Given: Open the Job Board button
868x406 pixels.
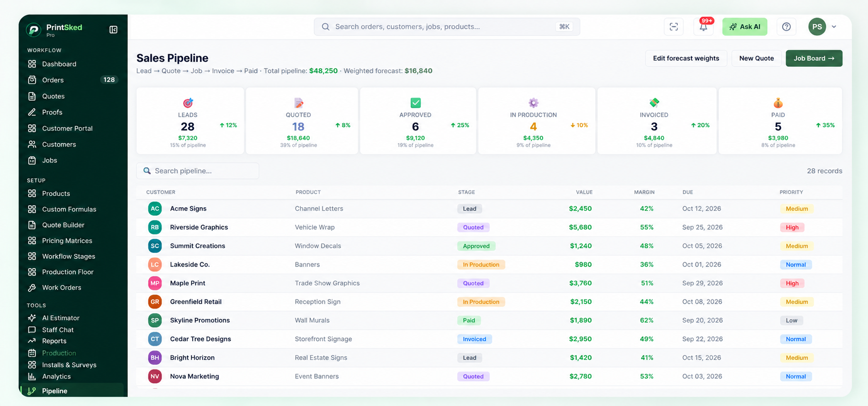Looking at the screenshot, I should click(x=814, y=58).
